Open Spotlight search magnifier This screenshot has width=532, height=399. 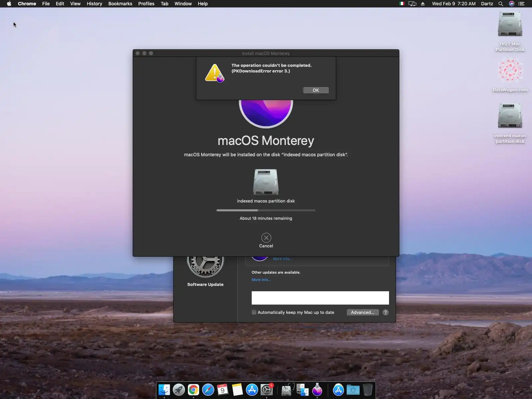pos(500,4)
